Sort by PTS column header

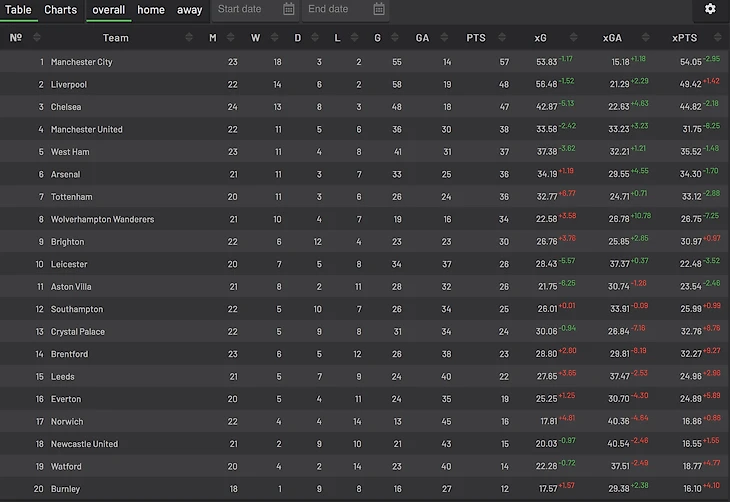click(477, 38)
